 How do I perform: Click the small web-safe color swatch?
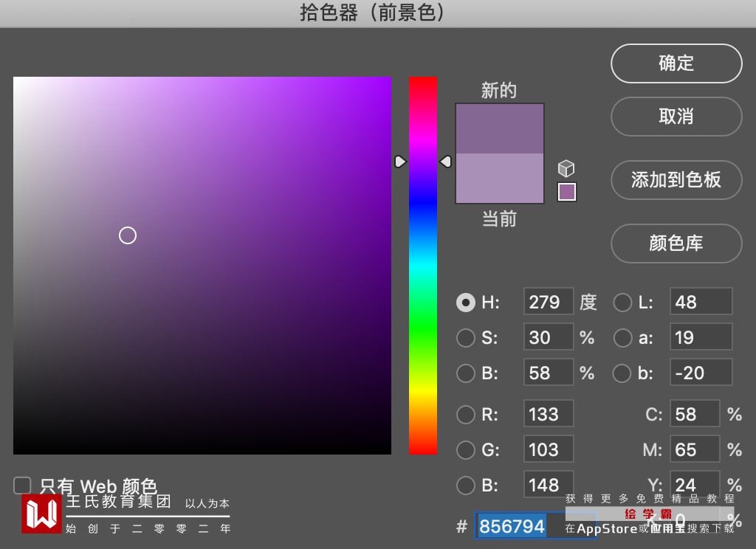[x=566, y=192]
